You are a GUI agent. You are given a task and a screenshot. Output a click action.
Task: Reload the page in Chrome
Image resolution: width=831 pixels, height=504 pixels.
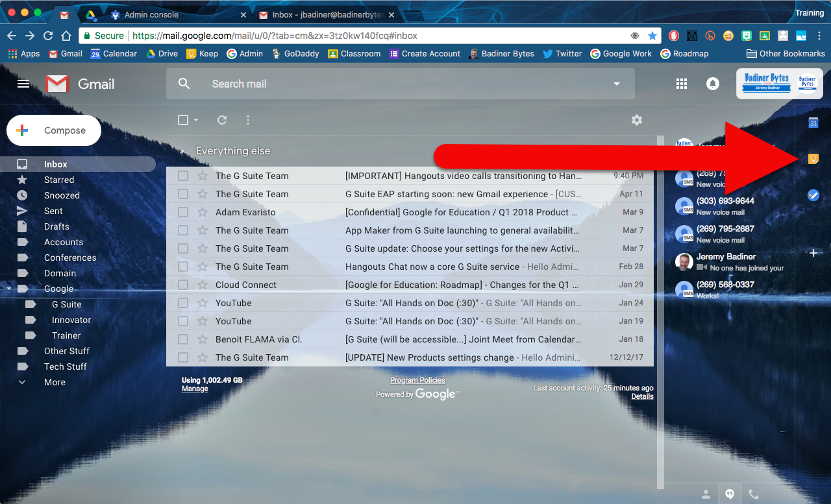(x=48, y=36)
